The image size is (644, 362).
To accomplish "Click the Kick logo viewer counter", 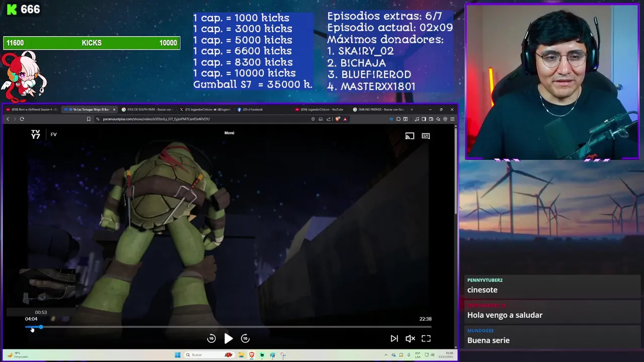I will tap(23, 10).
